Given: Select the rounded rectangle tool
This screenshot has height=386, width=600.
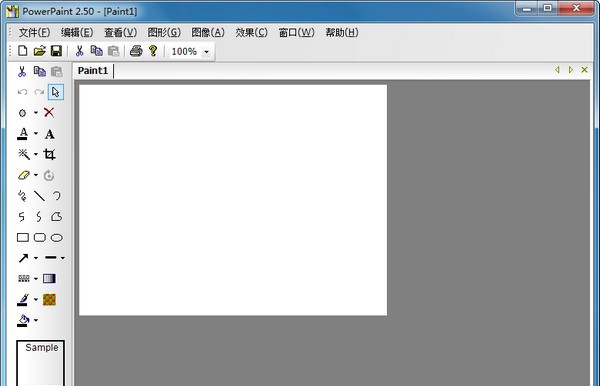Looking at the screenshot, I should pos(40,238).
